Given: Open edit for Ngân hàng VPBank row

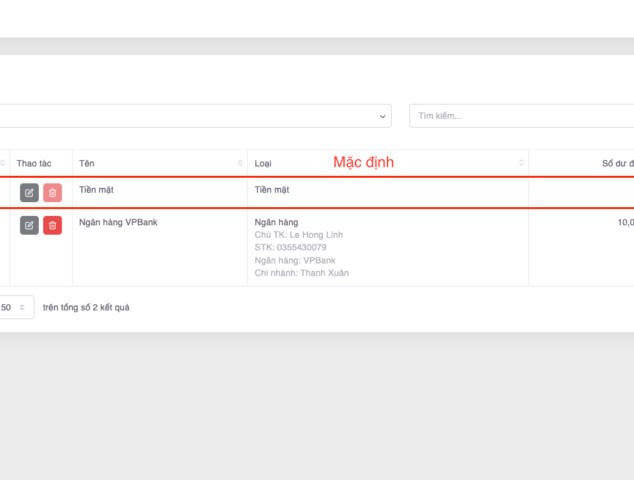Looking at the screenshot, I should coord(29,225).
